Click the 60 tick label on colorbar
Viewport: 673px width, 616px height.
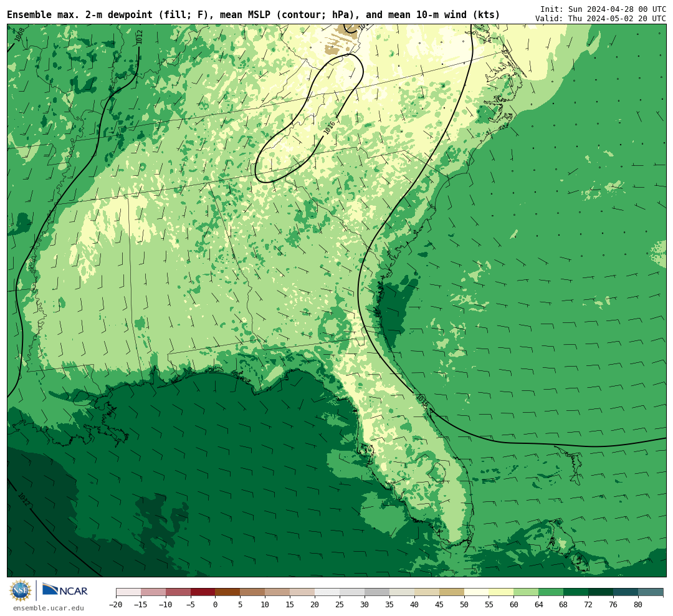513,605
